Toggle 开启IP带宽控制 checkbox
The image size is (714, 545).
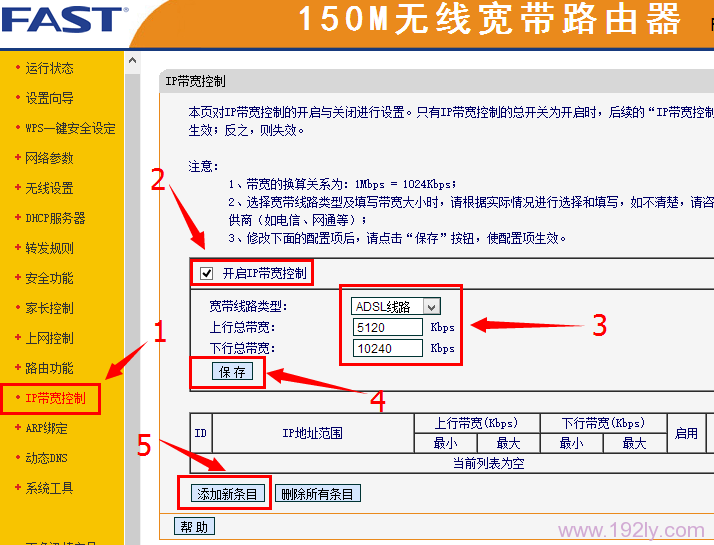(x=206, y=273)
